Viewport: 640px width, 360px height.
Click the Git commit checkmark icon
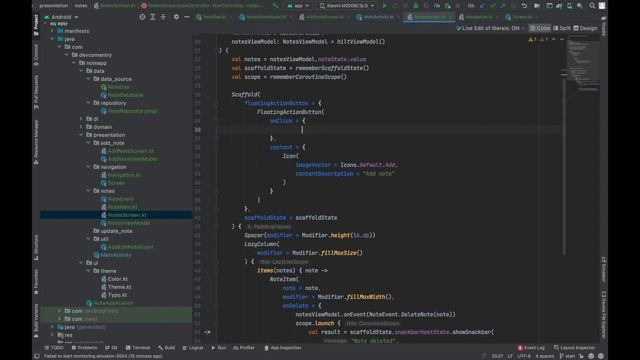click(493, 6)
